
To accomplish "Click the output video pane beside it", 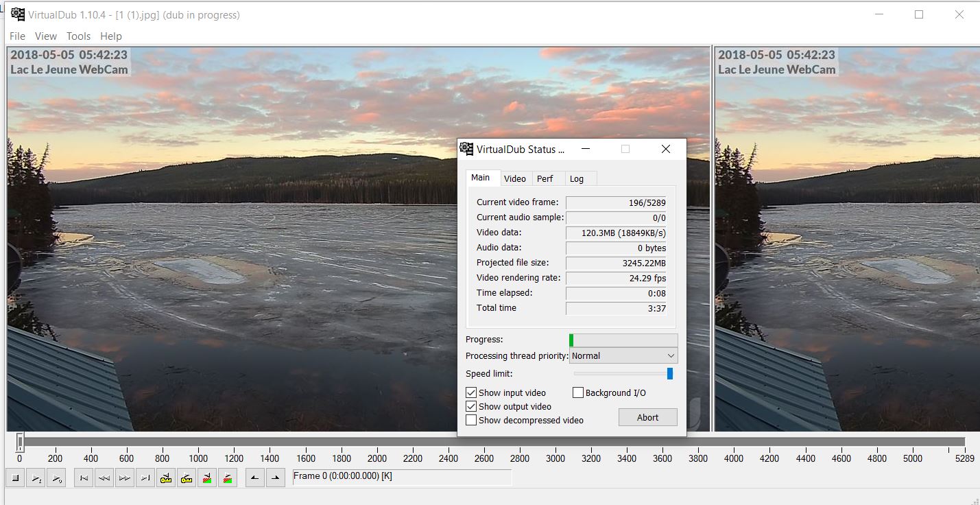I will pyautogui.click(x=847, y=239).
